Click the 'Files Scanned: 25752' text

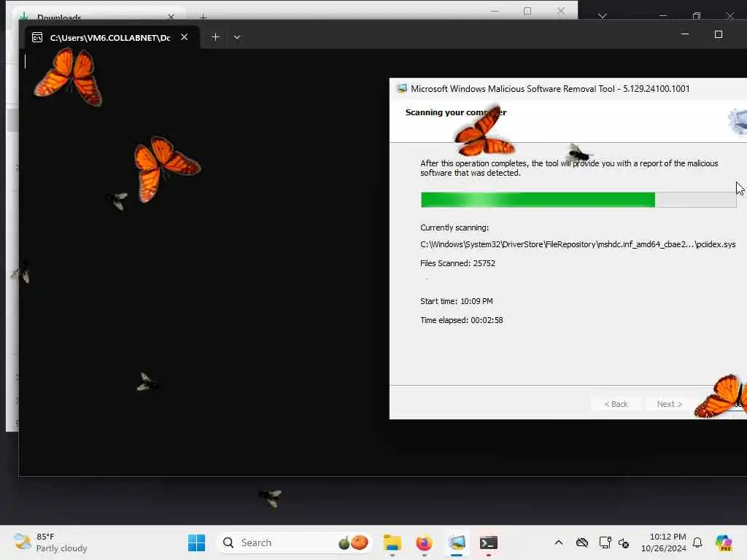[458, 263]
